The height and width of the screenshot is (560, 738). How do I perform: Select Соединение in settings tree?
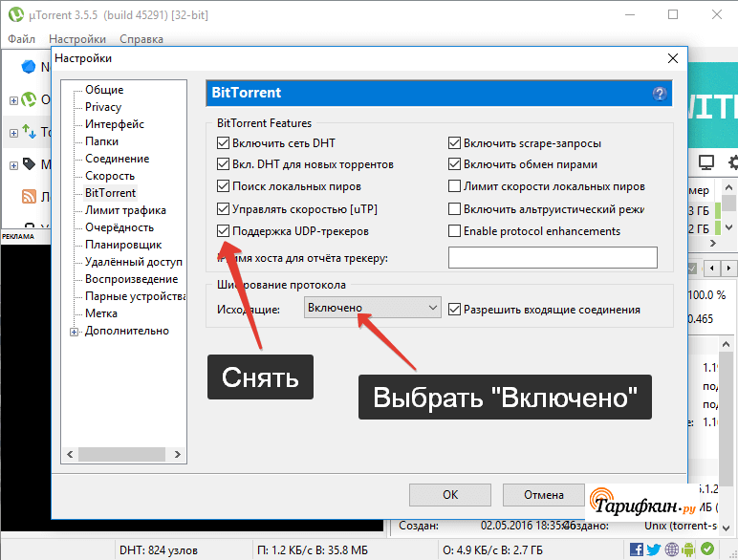[x=118, y=159]
